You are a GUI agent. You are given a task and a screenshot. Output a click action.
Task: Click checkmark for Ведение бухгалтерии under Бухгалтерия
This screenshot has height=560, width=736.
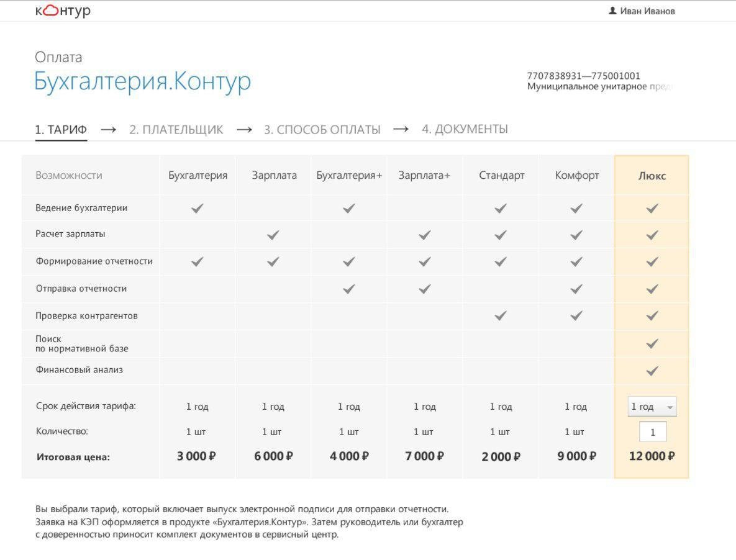click(197, 208)
